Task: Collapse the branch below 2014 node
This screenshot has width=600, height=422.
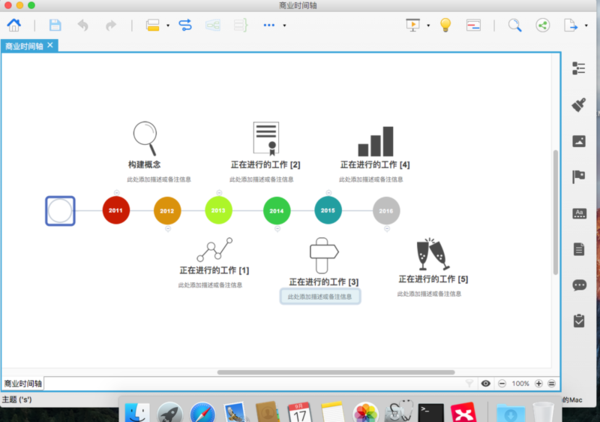Action: (x=277, y=229)
